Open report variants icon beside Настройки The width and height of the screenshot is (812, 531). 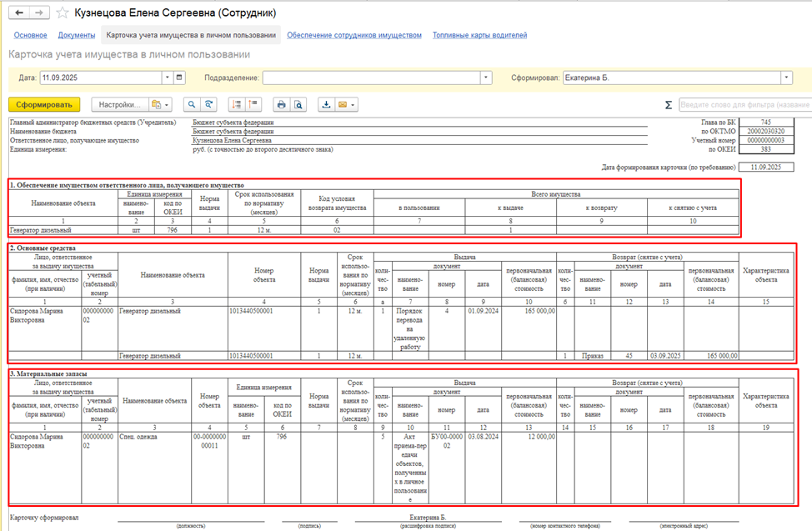160,105
